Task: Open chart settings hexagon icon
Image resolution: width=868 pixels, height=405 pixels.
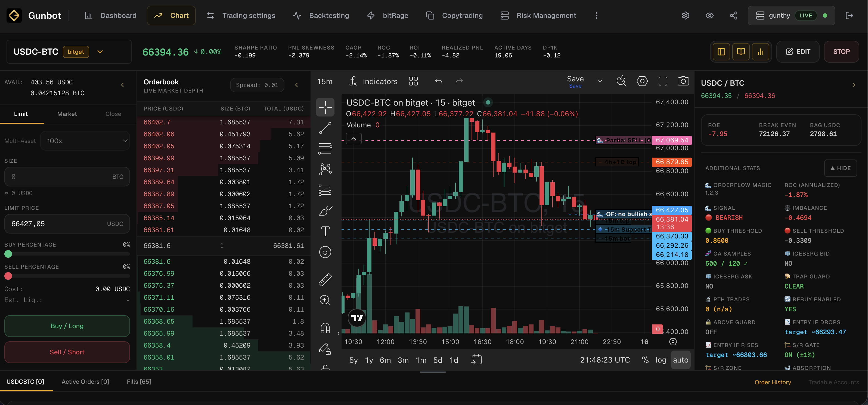Action: pos(642,81)
